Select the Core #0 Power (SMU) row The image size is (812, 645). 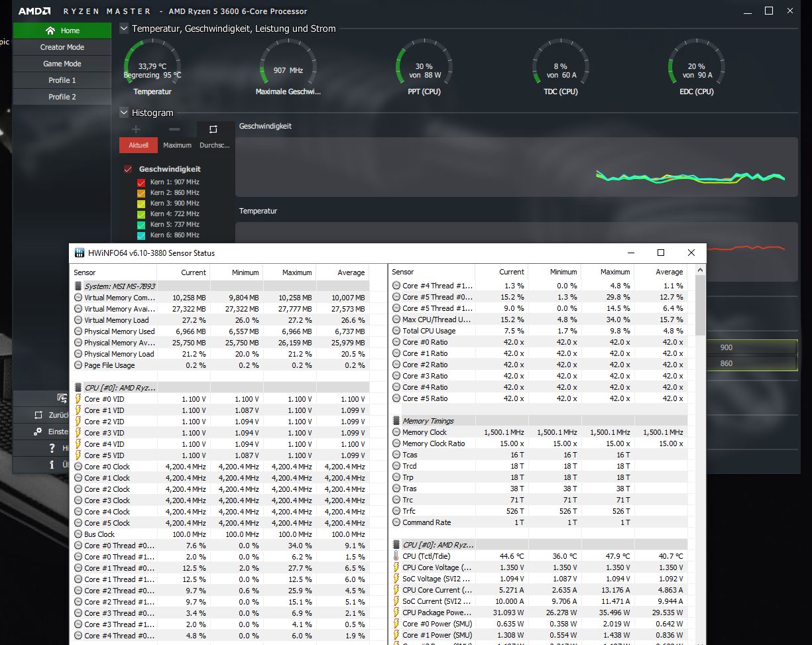(x=538, y=624)
